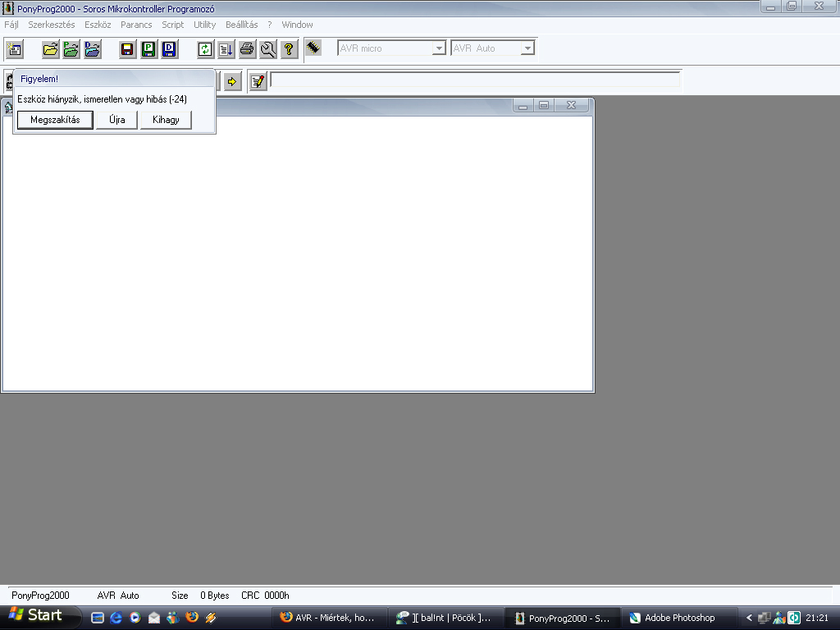This screenshot has height=630, width=840.
Task: Click the Megszakítás button in dialog
Action: point(55,120)
